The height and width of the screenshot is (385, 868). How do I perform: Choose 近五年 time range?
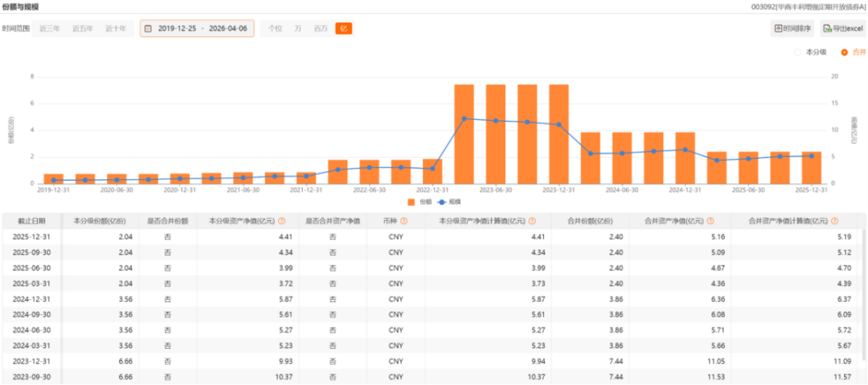click(83, 29)
